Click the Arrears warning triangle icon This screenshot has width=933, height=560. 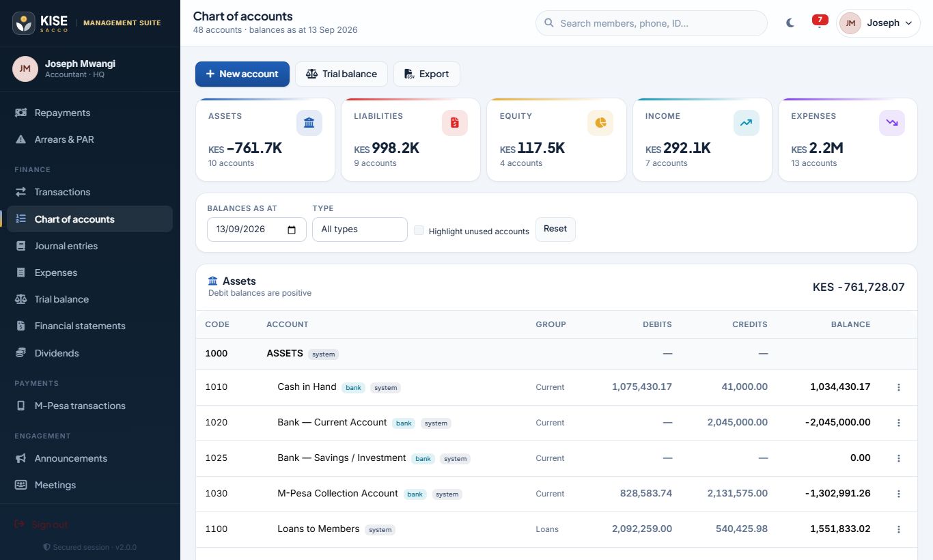click(21, 139)
